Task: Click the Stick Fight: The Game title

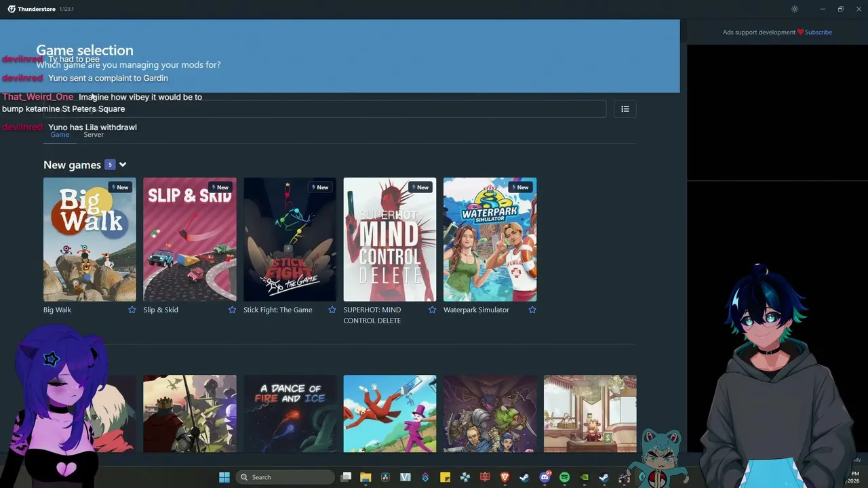Action: click(278, 310)
